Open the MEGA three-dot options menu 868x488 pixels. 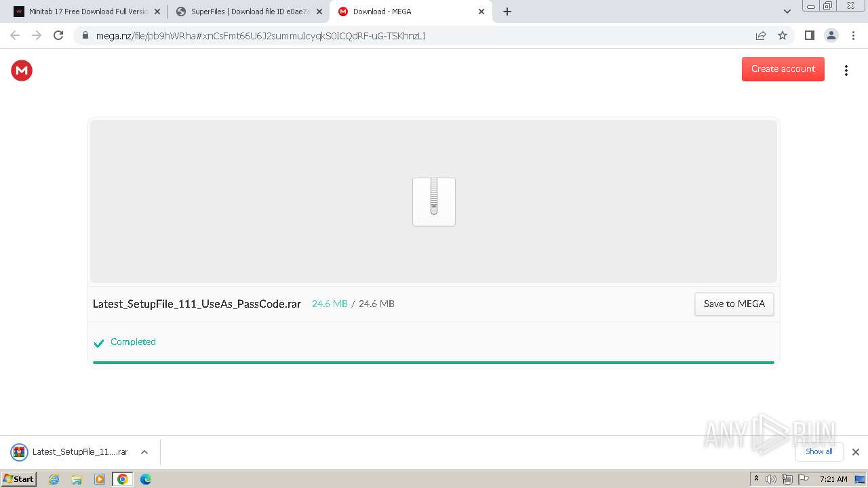[846, 70]
